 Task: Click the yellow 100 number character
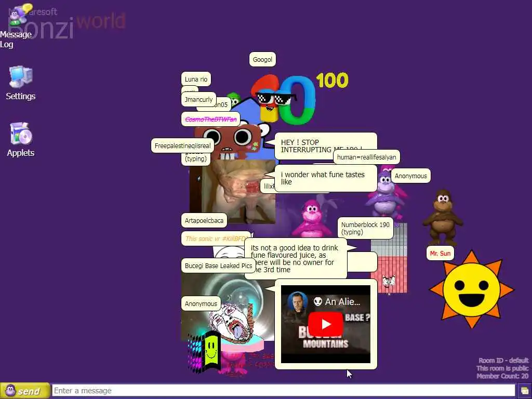pos(332,81)
